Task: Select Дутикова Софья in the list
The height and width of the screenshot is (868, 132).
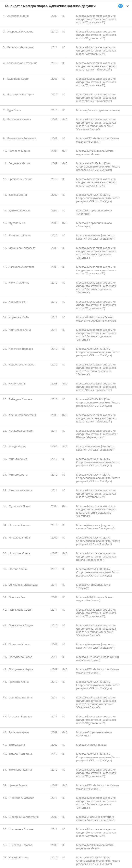Action: coord(19,211)
